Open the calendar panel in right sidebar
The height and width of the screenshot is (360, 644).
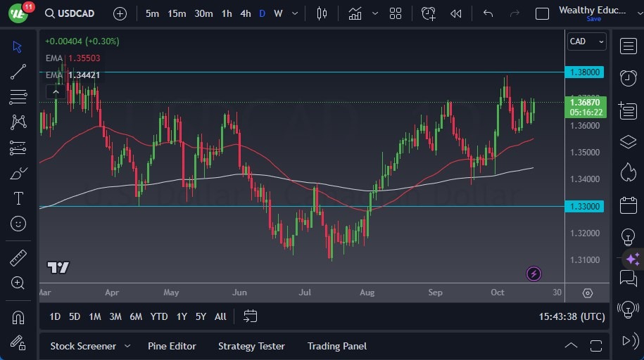(628, 205)
